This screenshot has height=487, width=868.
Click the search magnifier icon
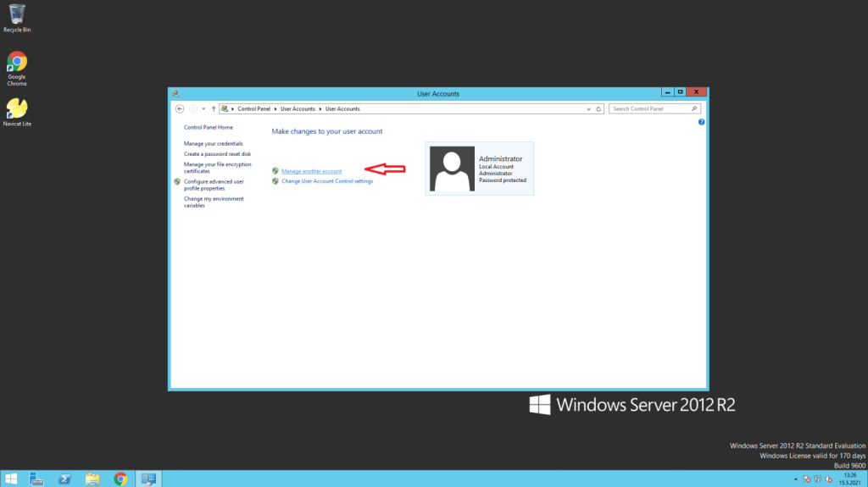tap(694, 108)
